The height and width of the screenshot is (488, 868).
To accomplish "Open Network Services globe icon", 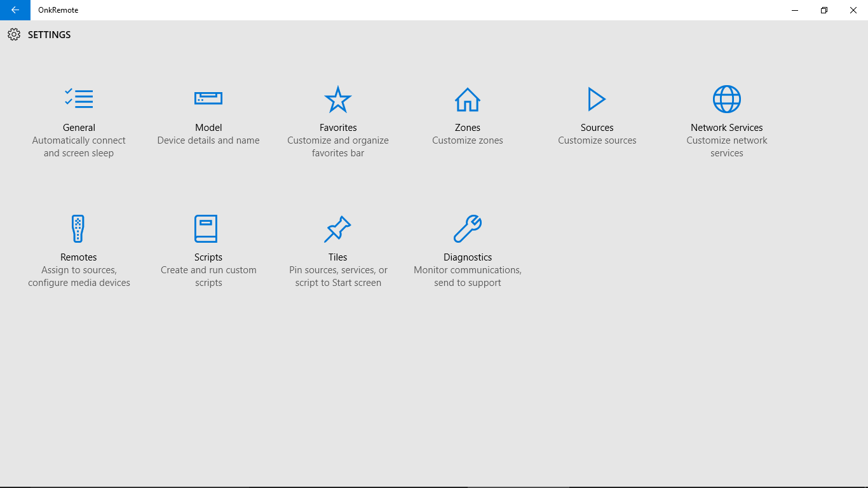I will [x=727, y=99].
